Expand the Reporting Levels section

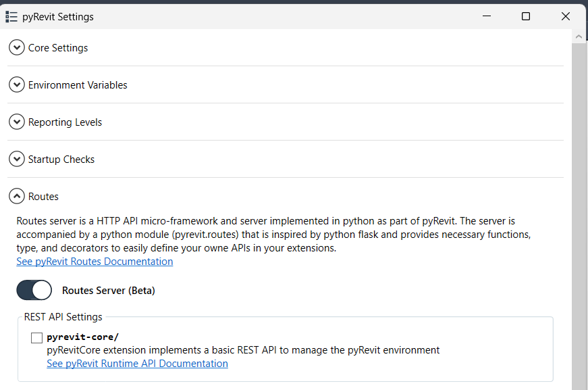[x=17, y=122]
